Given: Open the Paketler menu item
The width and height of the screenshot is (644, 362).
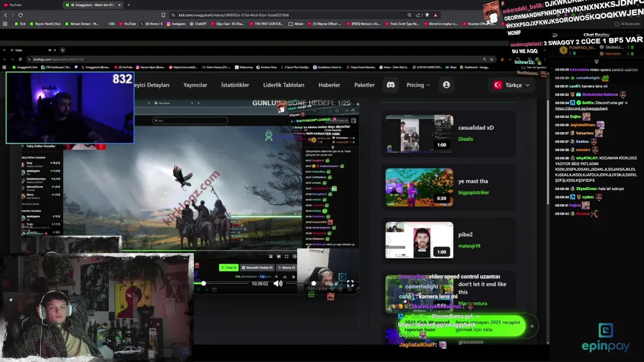Looking at the screenshot, I should point(364,85).
